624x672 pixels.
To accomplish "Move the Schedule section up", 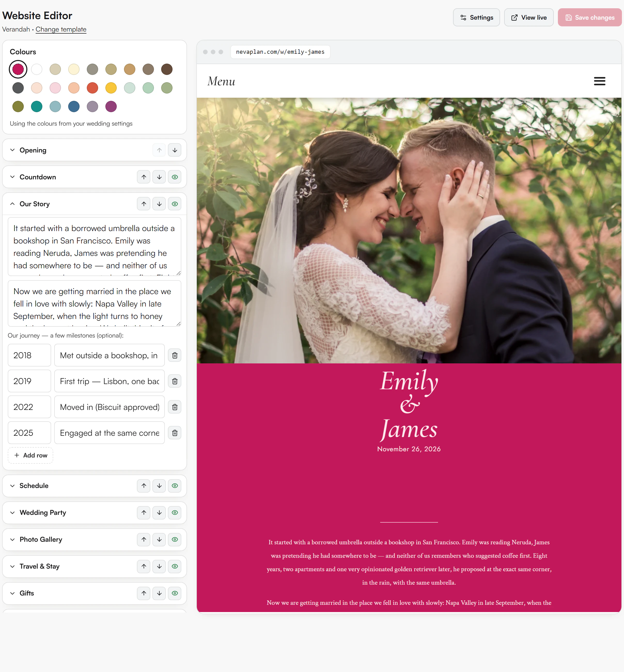I will pos(144,485).
